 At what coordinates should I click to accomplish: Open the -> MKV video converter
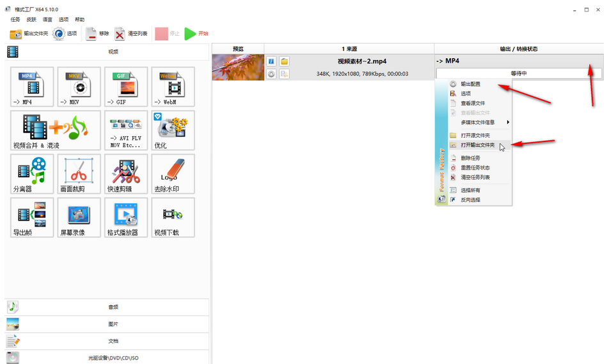tap(79, 87)
